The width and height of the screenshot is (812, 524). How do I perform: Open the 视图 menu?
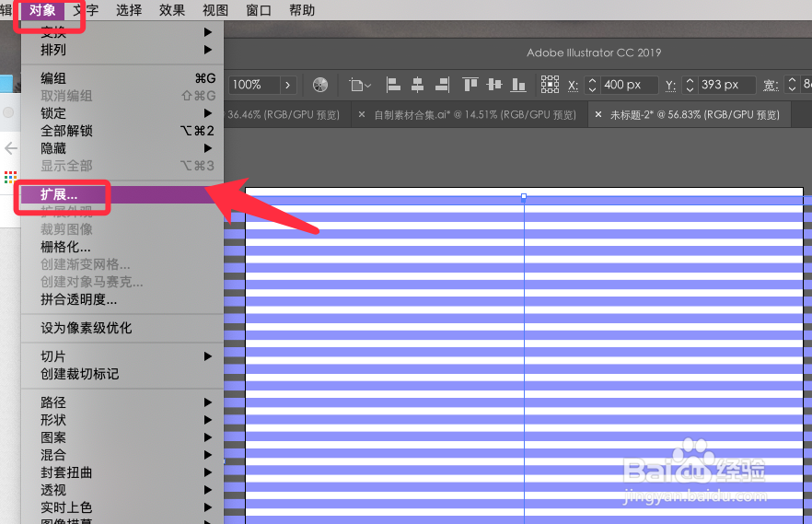[x=215, y=10]
